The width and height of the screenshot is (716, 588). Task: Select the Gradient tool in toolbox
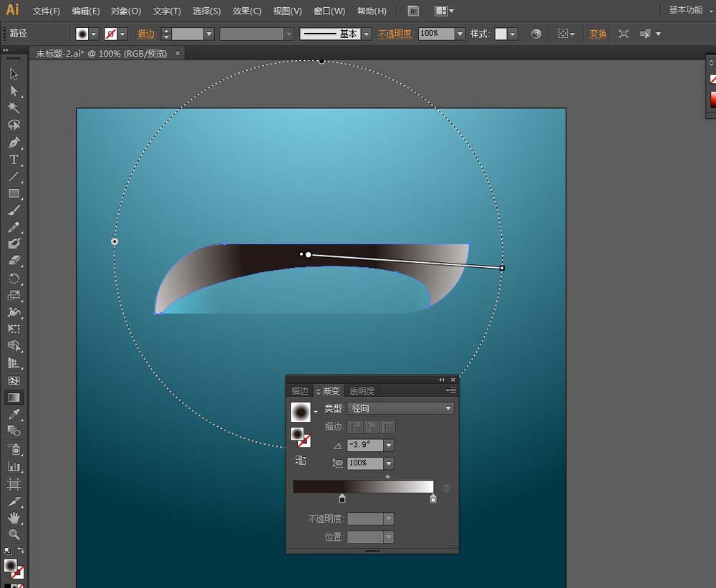point(14,397)
